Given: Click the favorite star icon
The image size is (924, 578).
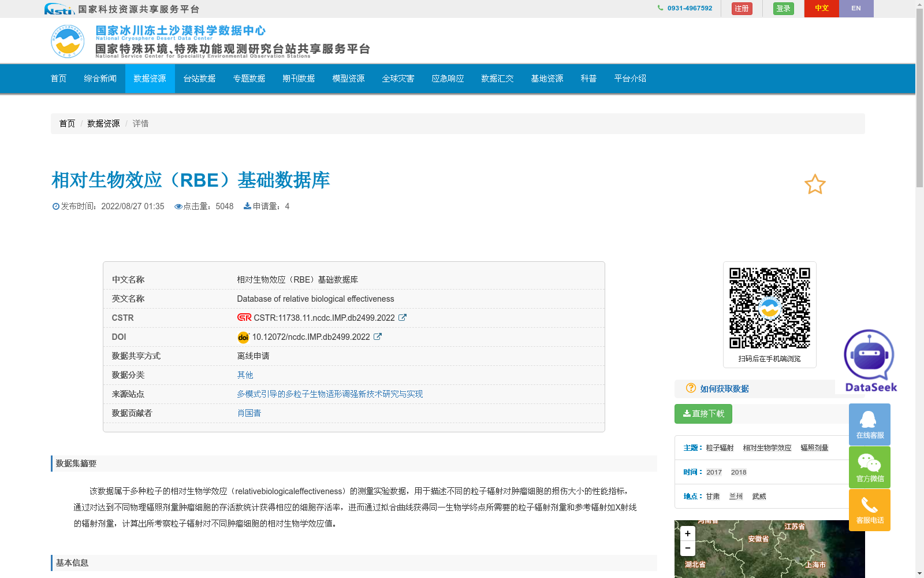Looking at the screenshot, I should coord(815,184).
